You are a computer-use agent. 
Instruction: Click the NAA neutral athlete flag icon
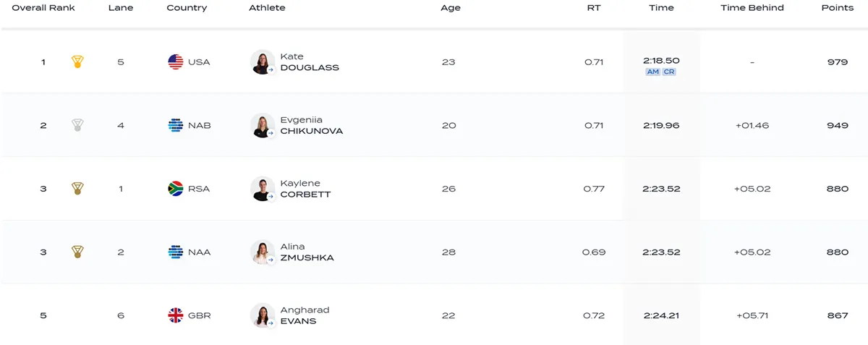coord(176,252)
